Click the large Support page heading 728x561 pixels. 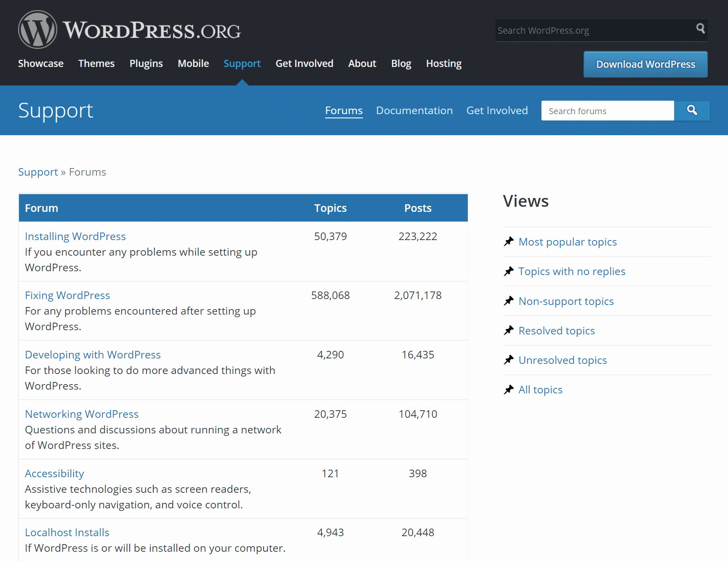pyautogui.click(x=56, y=111)
